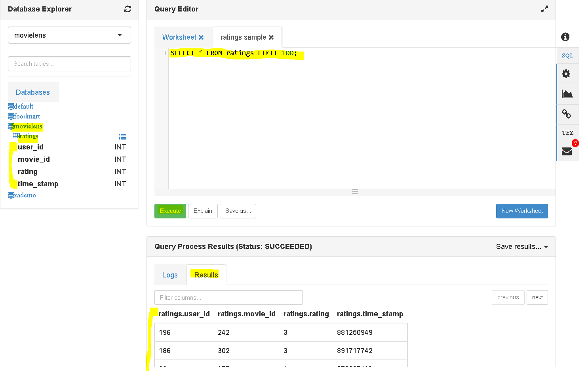Open the TEZ side tab
Viewport: 588px width, 371px height.
tap(568, 133)
